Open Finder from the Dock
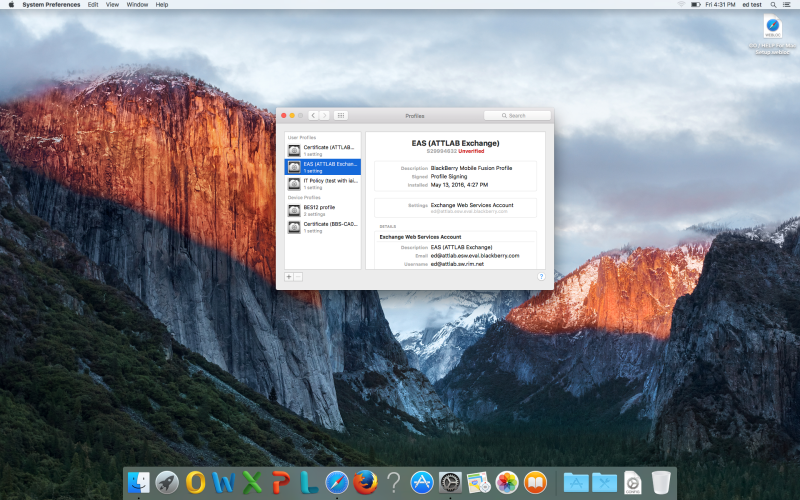The height and width of the screenshot is (500, 800). click(138, 482)
